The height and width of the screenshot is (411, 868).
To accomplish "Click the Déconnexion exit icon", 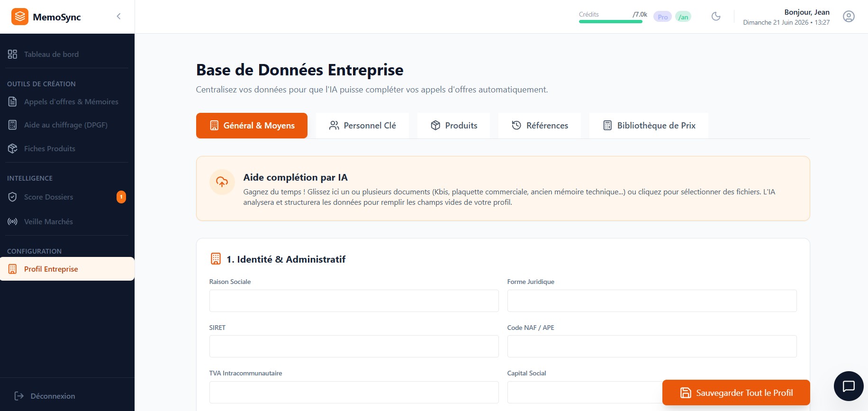I will 19,396.
